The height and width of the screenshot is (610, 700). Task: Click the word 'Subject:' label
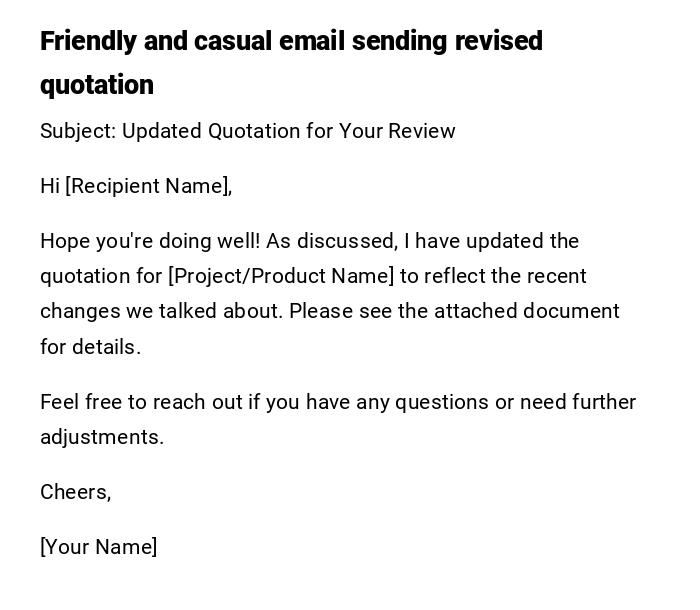coord(78,131)
